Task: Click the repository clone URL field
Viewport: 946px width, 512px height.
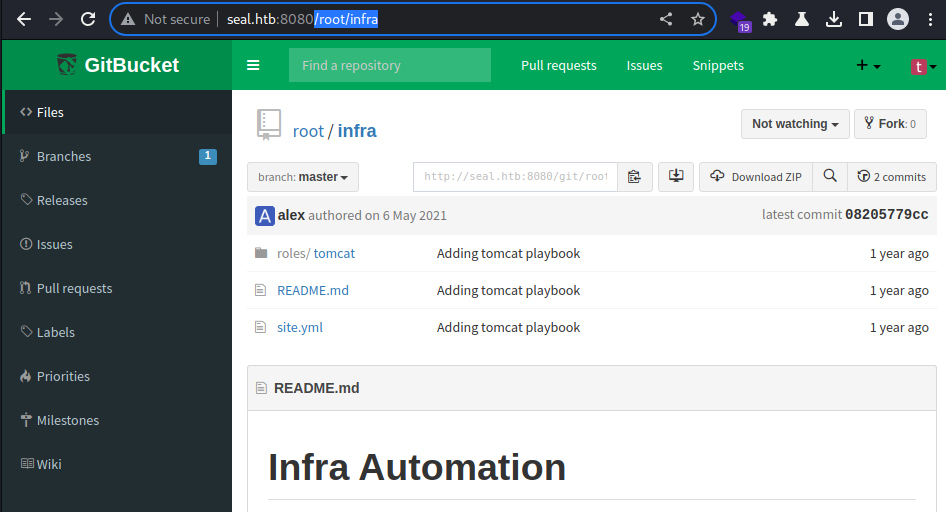Action: click(x=515, y=177)
